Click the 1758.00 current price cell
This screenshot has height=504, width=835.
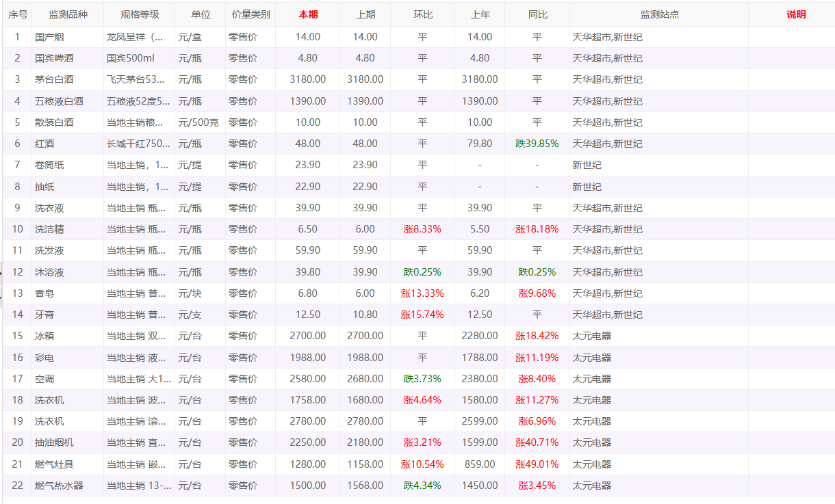coord(308,400)
